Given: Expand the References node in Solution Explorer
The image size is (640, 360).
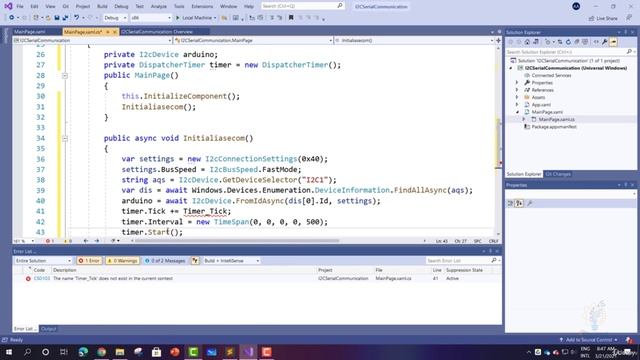Looking at the screenshot, I should [517, 90].
